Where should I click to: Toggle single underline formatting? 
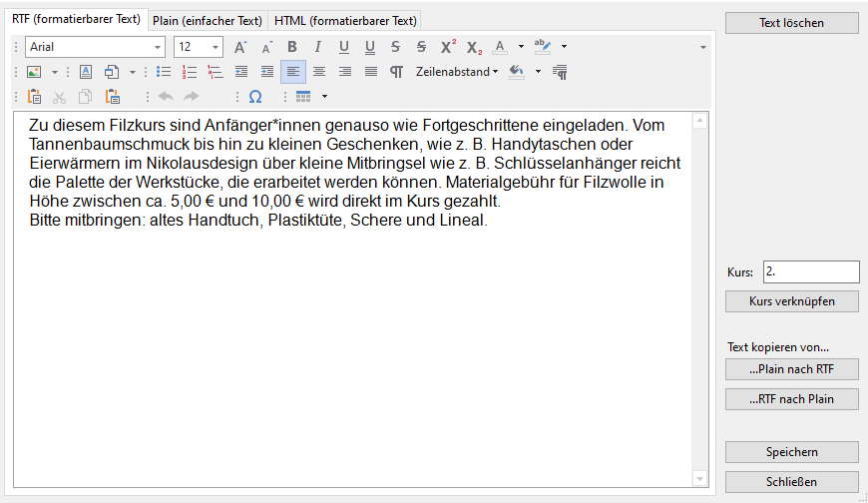[344, 47]
